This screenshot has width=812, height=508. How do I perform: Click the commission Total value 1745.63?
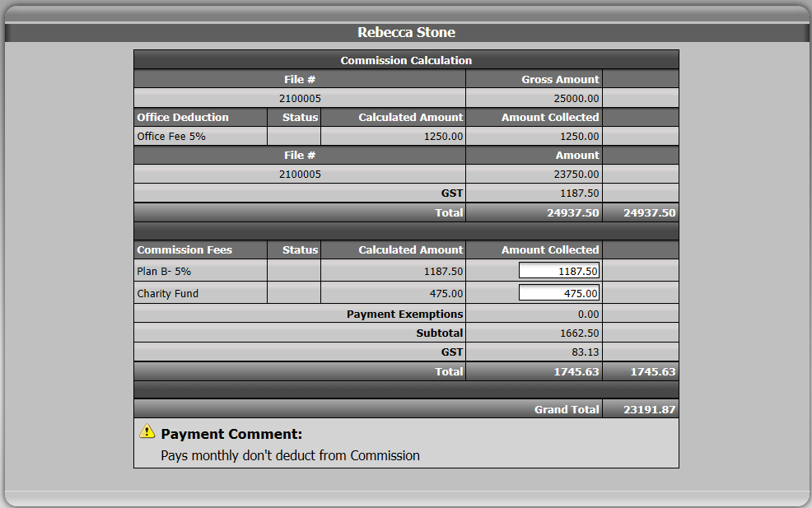click(576, 372)
